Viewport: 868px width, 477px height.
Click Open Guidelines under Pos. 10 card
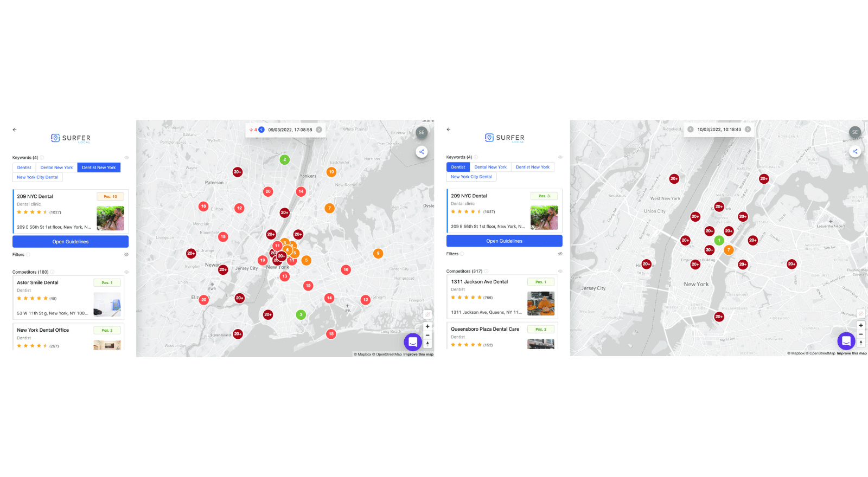[71, 242]
